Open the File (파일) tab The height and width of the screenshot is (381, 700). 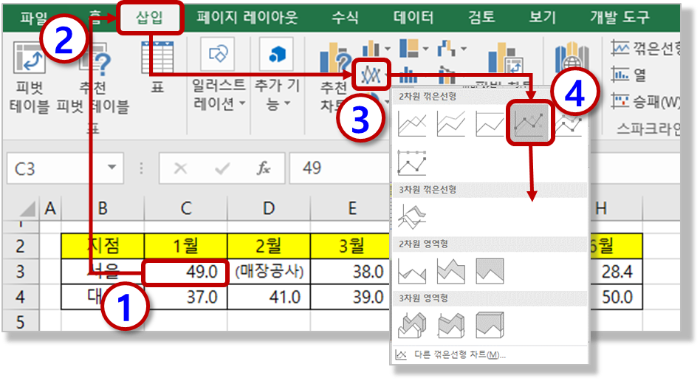coord(33,17)
